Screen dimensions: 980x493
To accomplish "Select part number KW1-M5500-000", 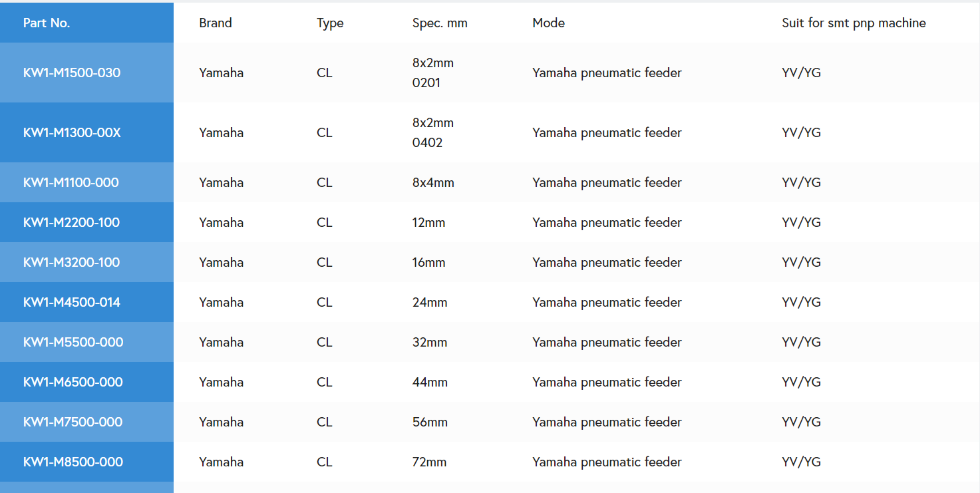I will (x=73, y=342).
